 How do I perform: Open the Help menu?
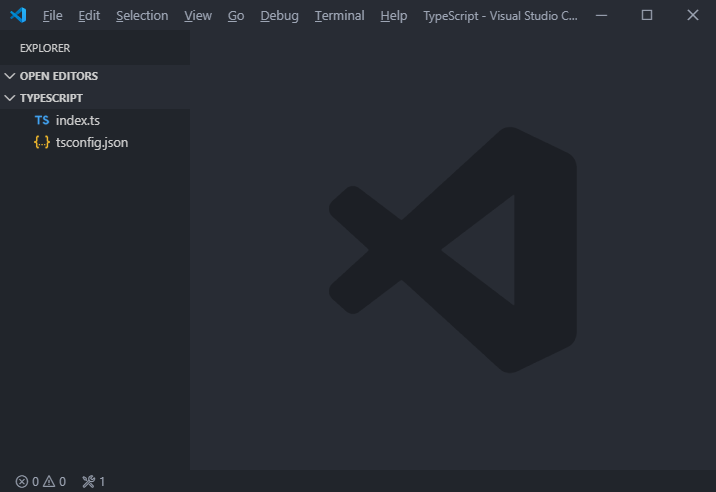(394, 16)
